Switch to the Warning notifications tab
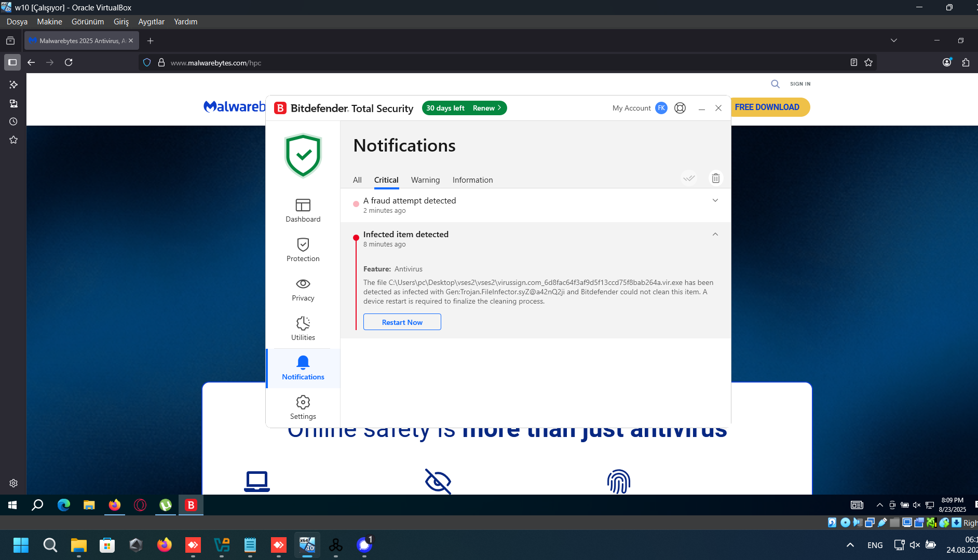The image size is (978, 560). (x=425, y=180)
